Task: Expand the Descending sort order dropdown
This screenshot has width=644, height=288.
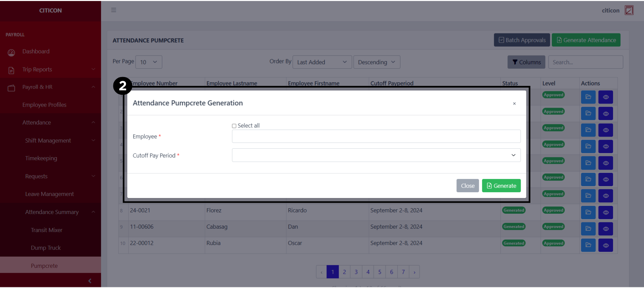Action: pyautogui.click(x=376, y=62)
